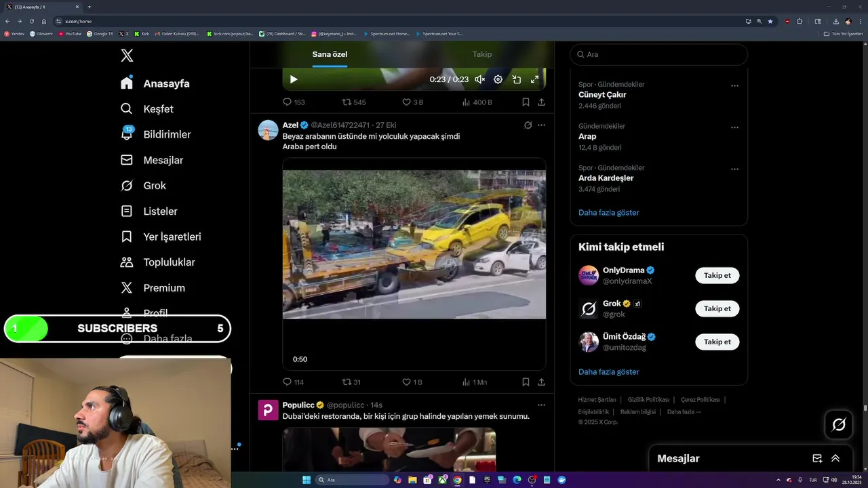Open Topluluklar communities
The width and height of the screenshot is (868, 488).
tap(157, 262)
